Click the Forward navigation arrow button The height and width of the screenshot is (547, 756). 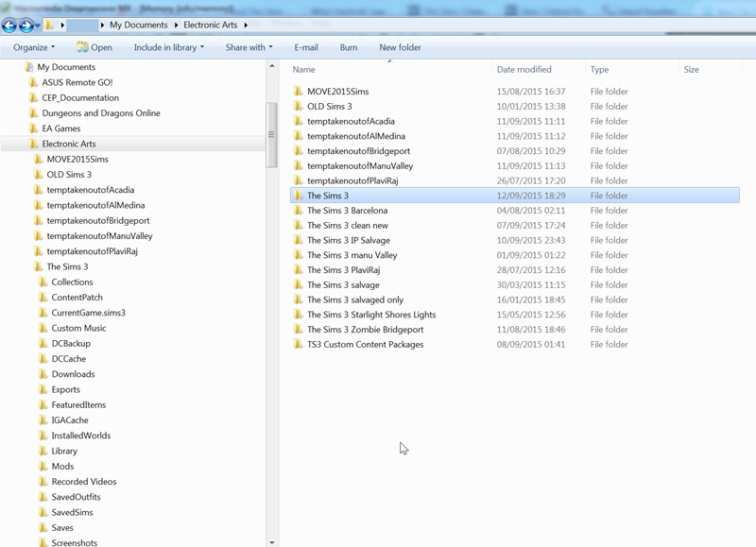pyautogui.click(x=26, y=26)
